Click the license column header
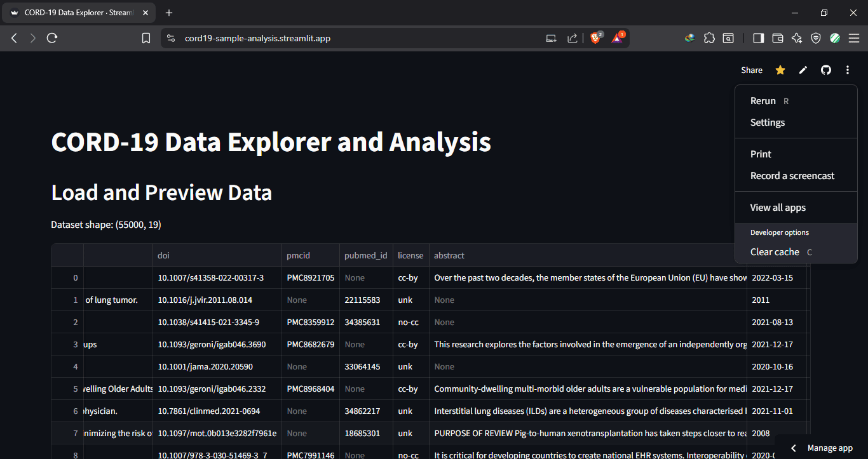868x459 pixels. click(411, 255)
